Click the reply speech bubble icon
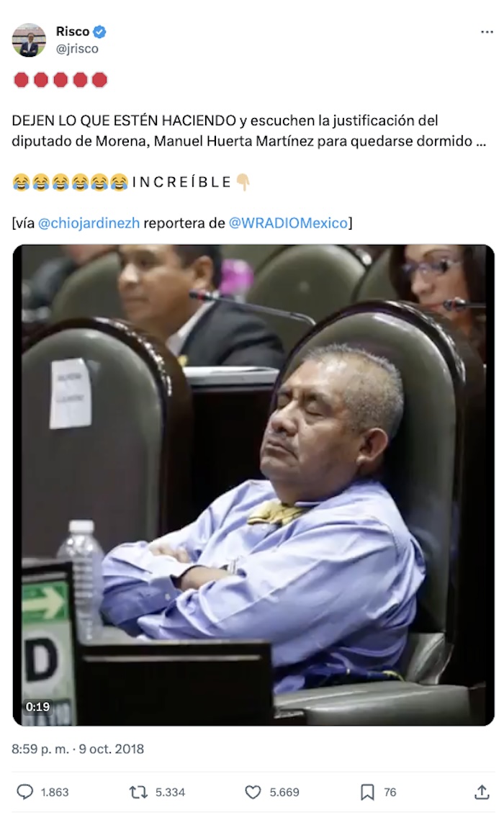This screenshot has width=504, height=815. pos(25,792)
